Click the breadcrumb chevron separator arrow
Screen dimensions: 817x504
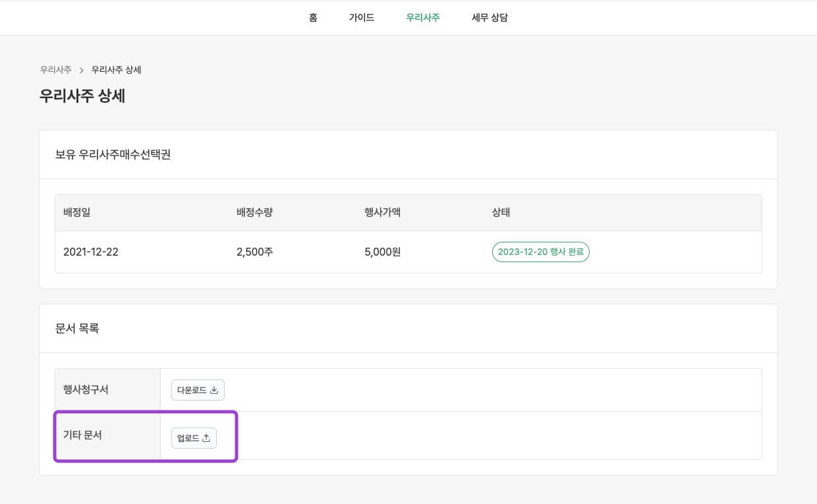(82, 70)
